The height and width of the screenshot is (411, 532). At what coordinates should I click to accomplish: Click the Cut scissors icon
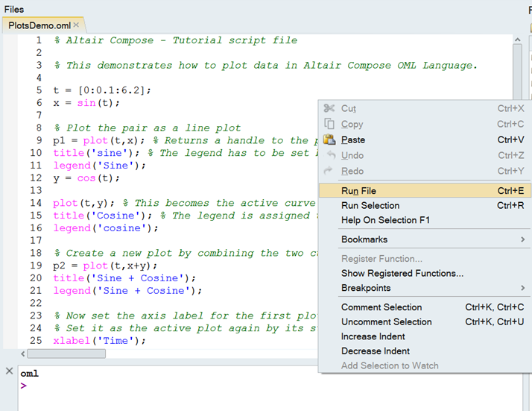tap(329, 108)
